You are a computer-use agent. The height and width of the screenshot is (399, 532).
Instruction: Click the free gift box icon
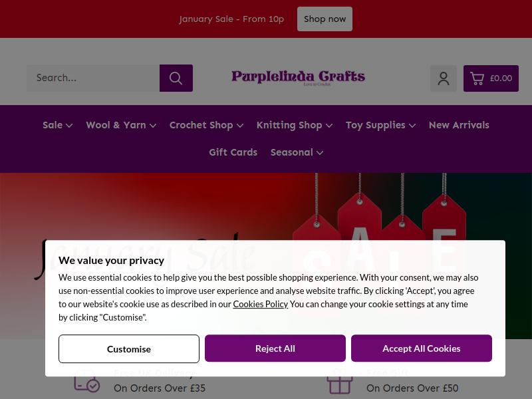339,381
